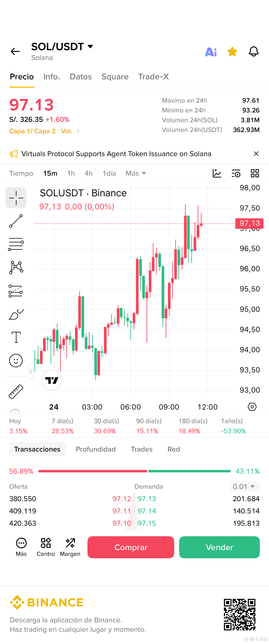Click the Hoy 3.15% performance
Screen dimensions: 269x644
pyautogui.click(x=18, y=426)
